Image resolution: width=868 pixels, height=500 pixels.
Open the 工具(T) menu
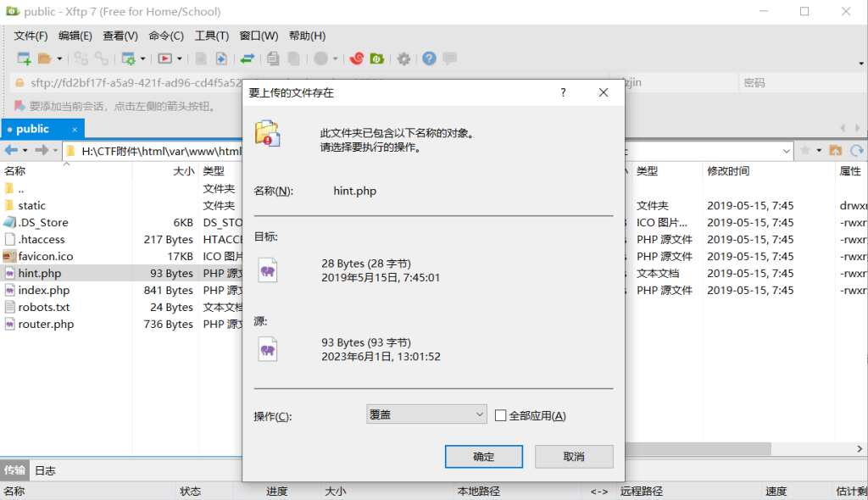(211, 36)
